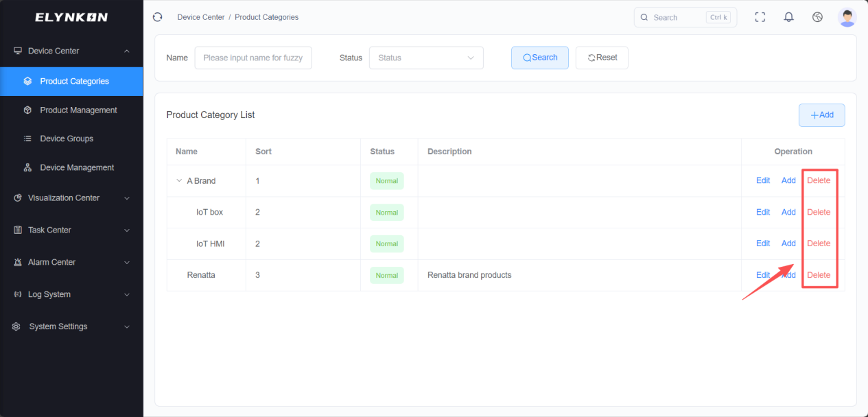The width and height of the screenshot is (868, 417).
Task: Edit the IoT box row
Action: click(x=763, y=212)
